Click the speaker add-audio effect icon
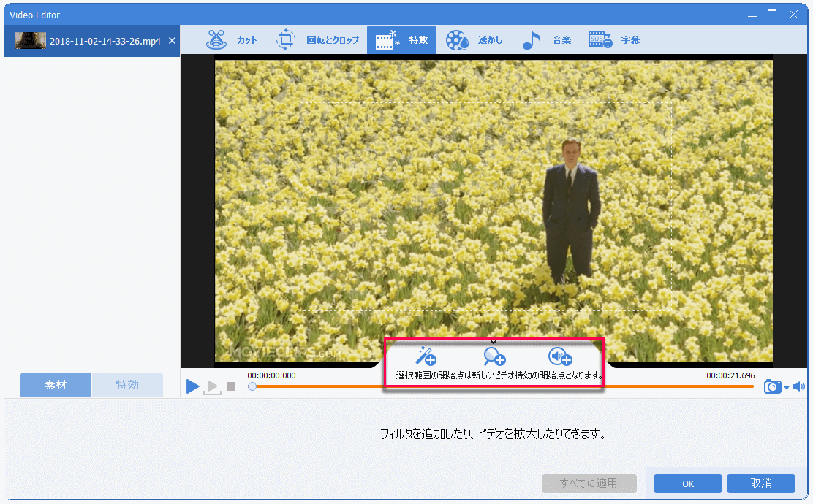The width and height of the screenshot is (813, 504). coord(560,356)
